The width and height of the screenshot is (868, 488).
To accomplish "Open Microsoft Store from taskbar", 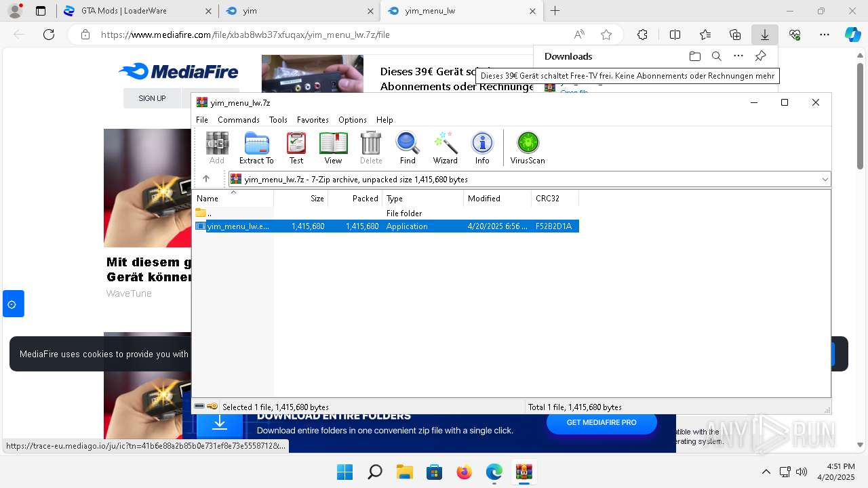I will click(435, 472).
